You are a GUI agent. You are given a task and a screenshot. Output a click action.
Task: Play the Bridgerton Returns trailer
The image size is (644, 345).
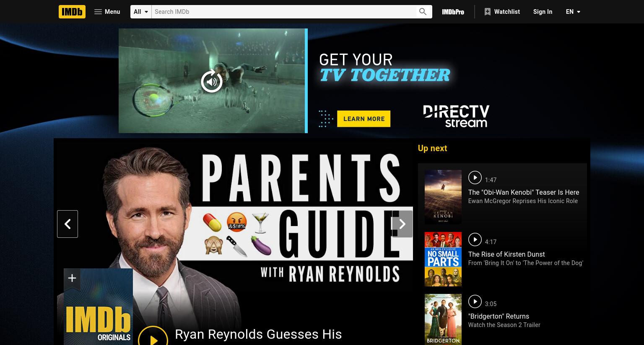click(475, 301)
